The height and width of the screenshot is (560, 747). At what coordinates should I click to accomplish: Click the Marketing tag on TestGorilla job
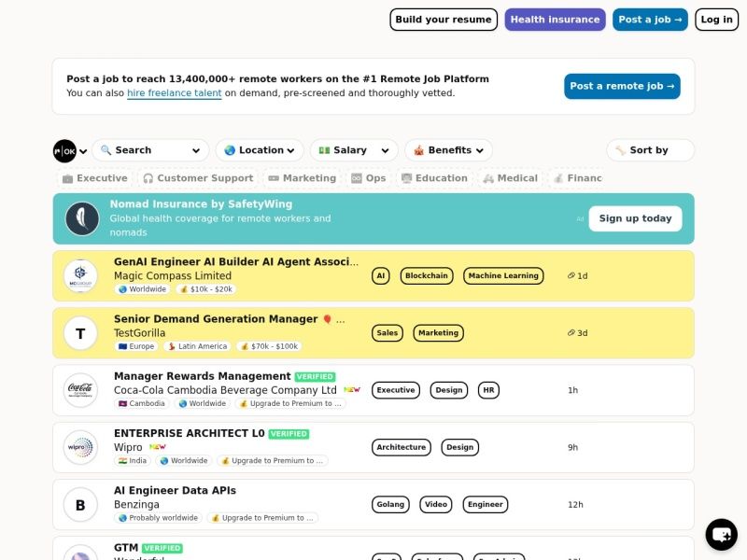438,333
